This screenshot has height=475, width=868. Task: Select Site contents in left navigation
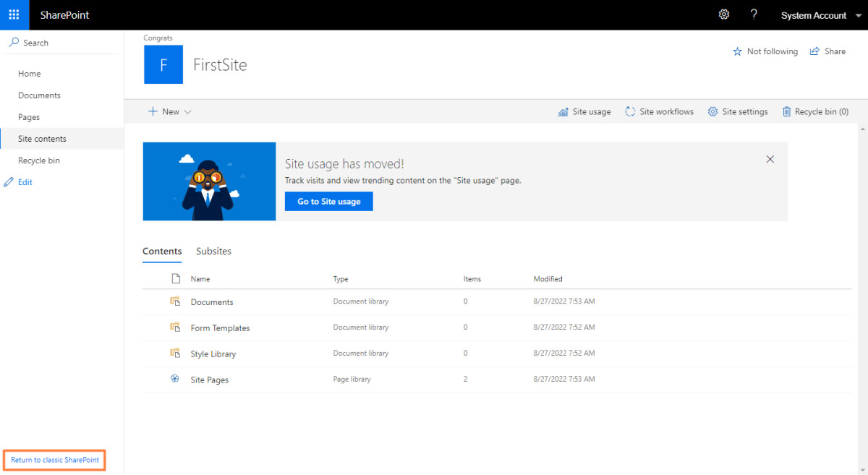pos(42,139)
